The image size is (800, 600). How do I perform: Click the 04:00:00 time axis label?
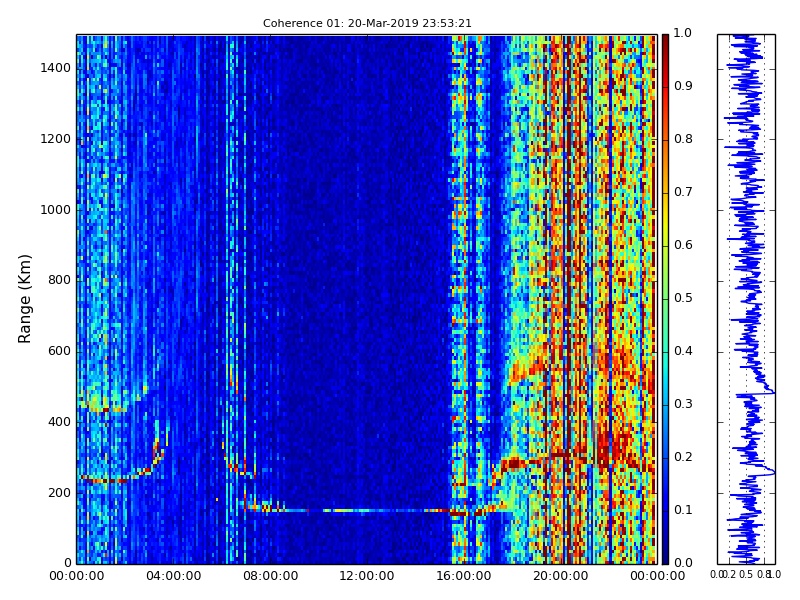173,576
